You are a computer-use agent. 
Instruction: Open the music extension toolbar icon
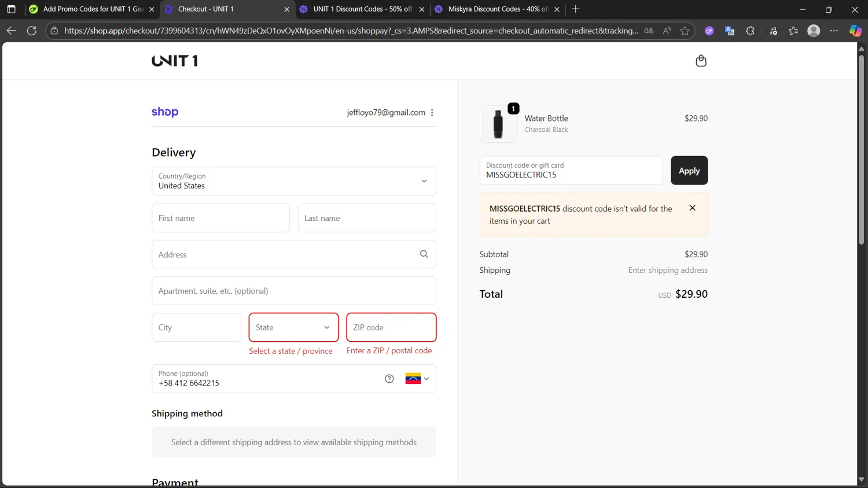(773, 31)
